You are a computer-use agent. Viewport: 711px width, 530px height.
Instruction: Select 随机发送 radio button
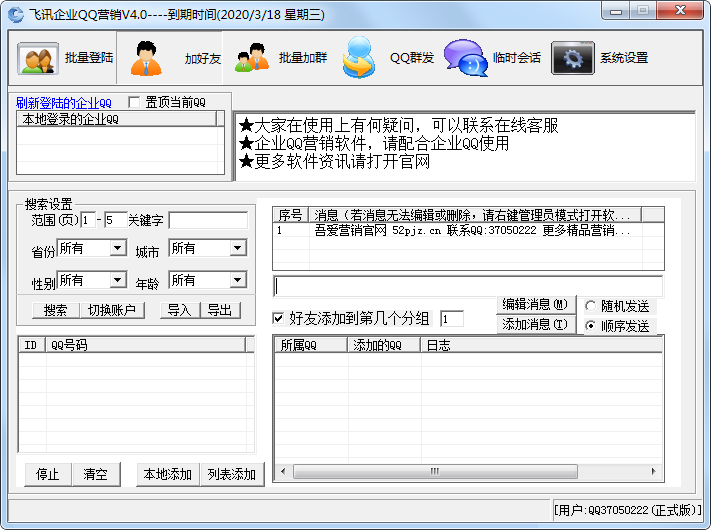[591, 306]
